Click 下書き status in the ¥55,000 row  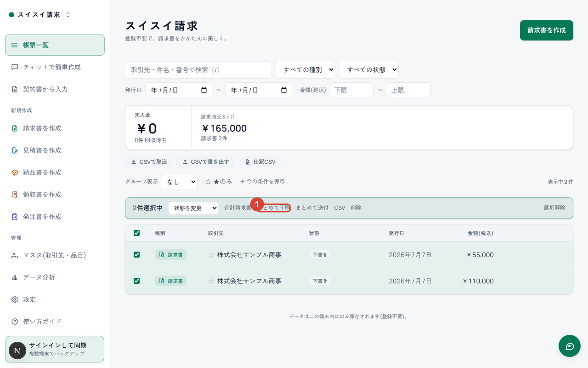coord(320,255)
